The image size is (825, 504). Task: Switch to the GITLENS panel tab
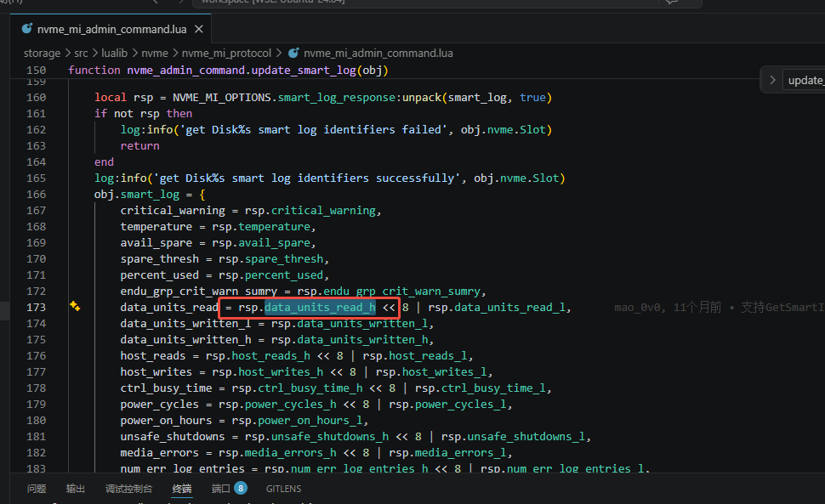click(x=284, y=489)
